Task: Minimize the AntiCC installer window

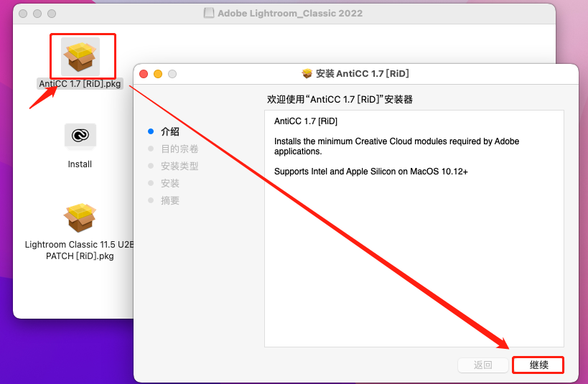Action: [x=158, y=74]
